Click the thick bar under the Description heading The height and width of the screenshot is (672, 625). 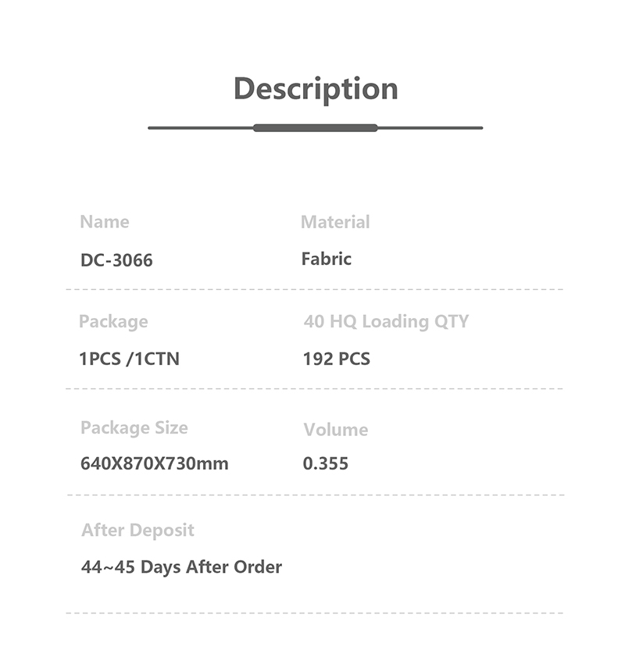[x=316, y=127]
